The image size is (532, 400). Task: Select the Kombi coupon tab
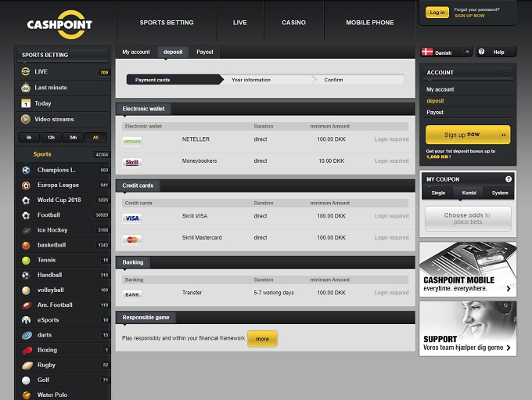(x=468, y=193)
